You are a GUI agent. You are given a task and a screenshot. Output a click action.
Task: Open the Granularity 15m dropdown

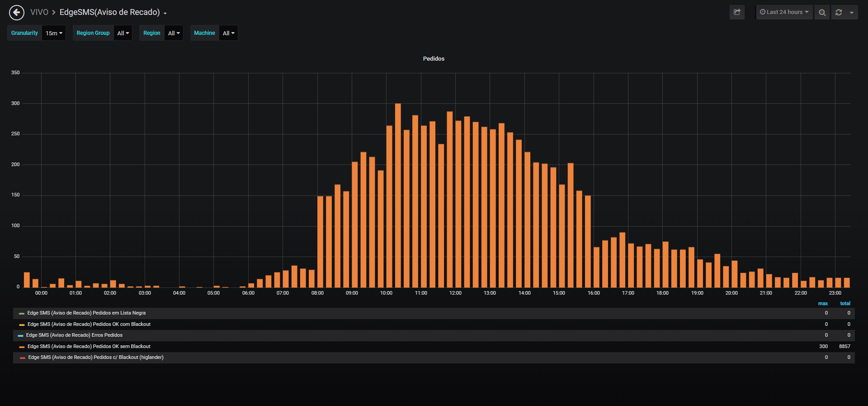click(54, 33)
